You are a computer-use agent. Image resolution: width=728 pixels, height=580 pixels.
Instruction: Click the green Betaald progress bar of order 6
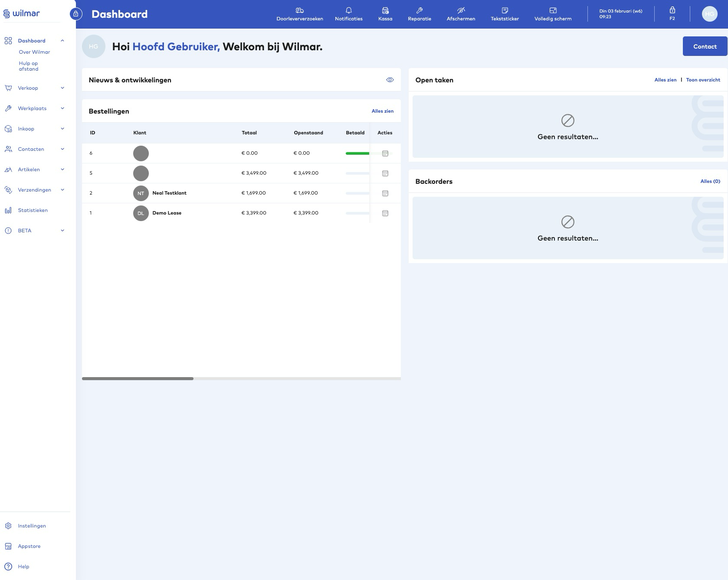(x=357, y=153)
